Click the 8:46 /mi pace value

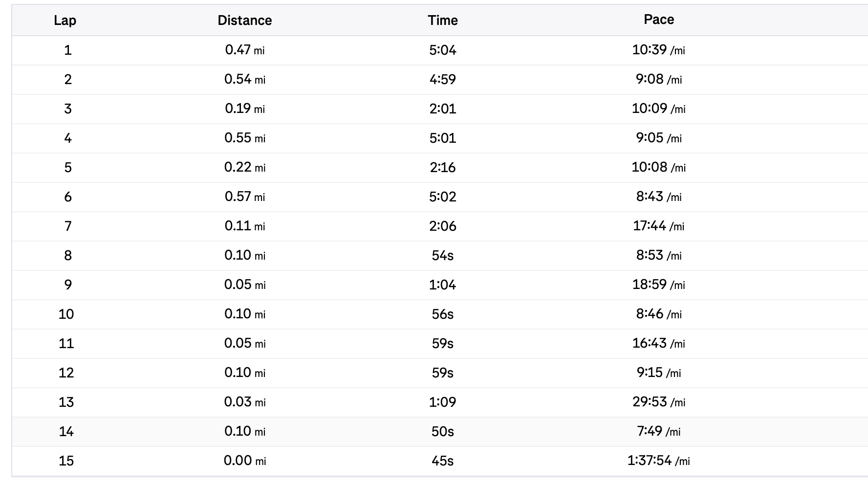tap(658, 314)
